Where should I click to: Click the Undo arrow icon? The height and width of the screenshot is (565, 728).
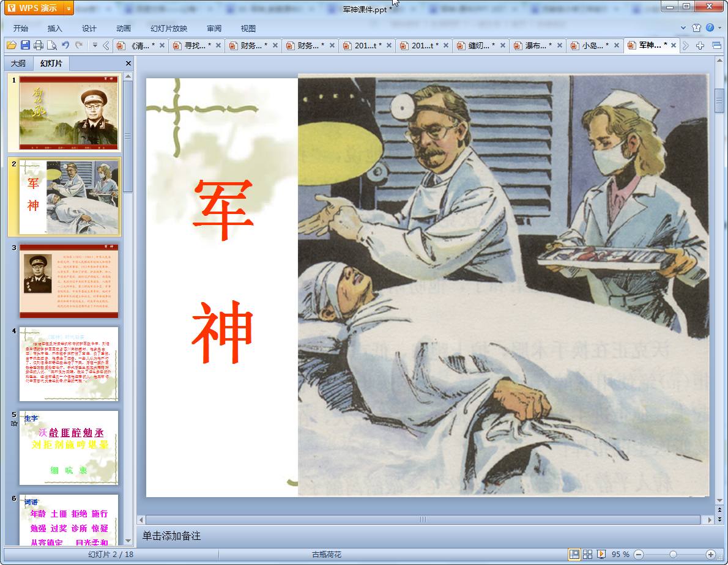point(65,45)
